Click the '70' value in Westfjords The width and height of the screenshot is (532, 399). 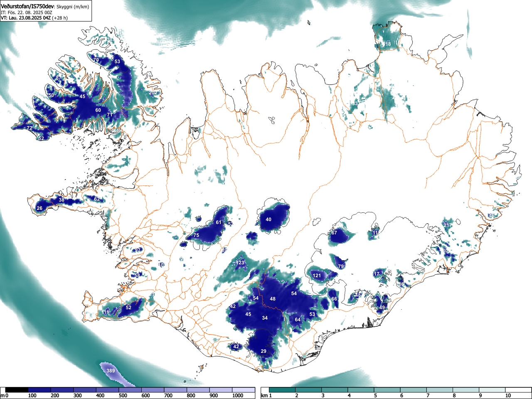click(x=96, y=60)
